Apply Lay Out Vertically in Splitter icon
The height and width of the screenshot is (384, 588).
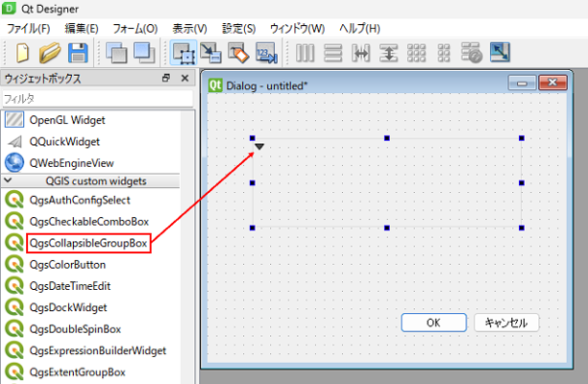pos(388,53)
